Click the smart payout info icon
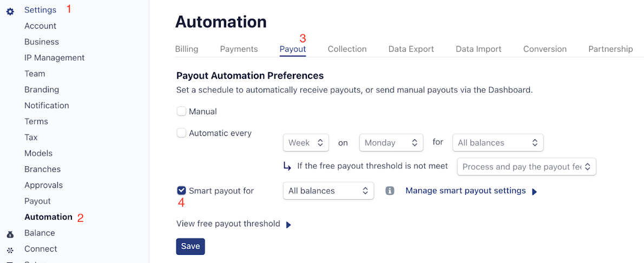 390,191
